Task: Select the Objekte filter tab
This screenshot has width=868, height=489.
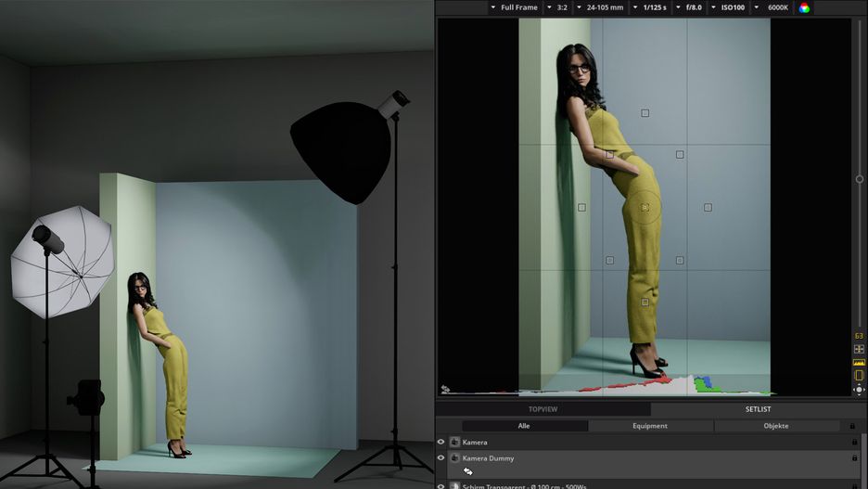Action: (776, 426)
